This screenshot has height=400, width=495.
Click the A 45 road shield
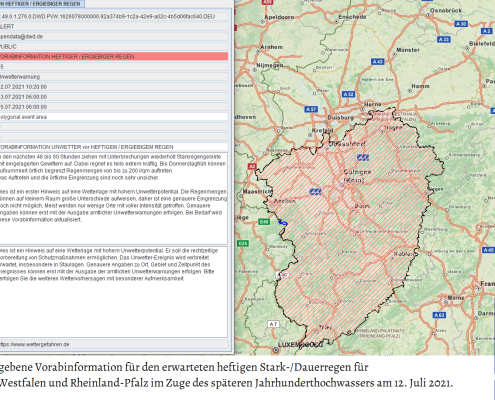pos(488,250)
